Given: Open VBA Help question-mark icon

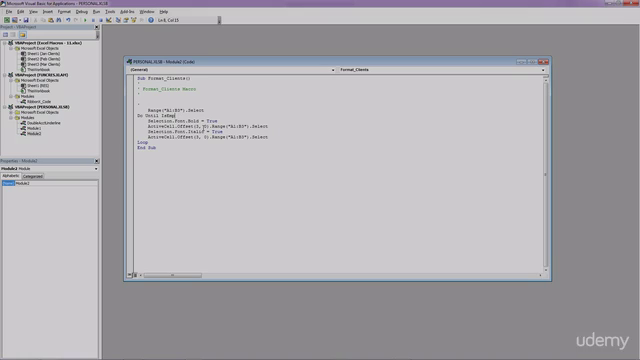Looking at the screenshot, I should tap(151, 20).
